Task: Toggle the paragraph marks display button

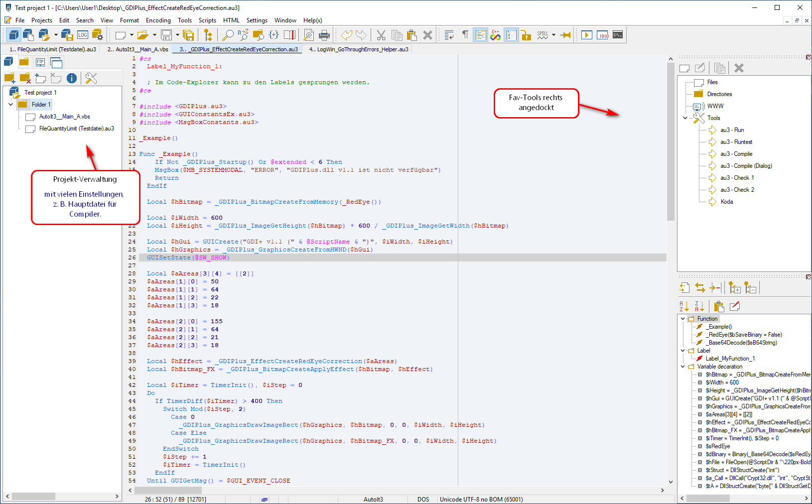Action: click(465, 35)
